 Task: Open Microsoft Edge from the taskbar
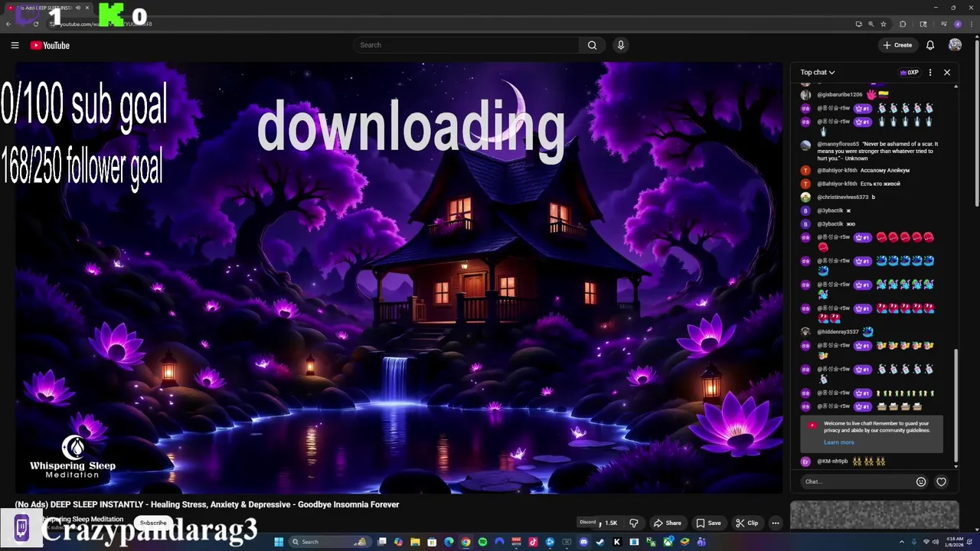tap(449, 542)
